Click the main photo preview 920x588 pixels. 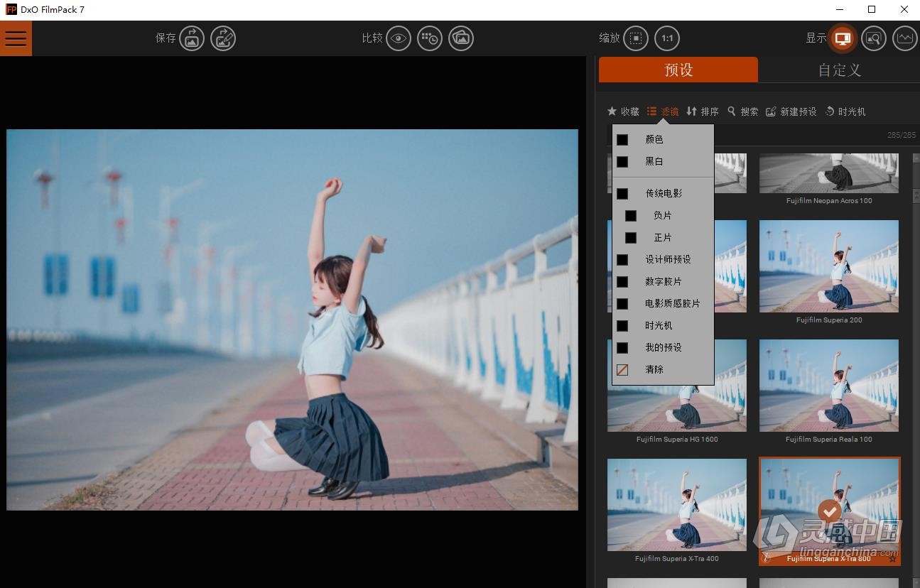292,320
